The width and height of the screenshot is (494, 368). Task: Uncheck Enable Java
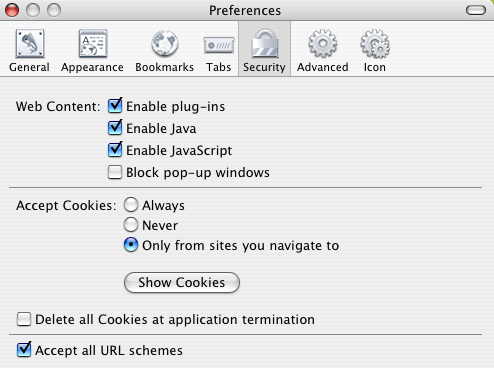(x=115, y=128)
